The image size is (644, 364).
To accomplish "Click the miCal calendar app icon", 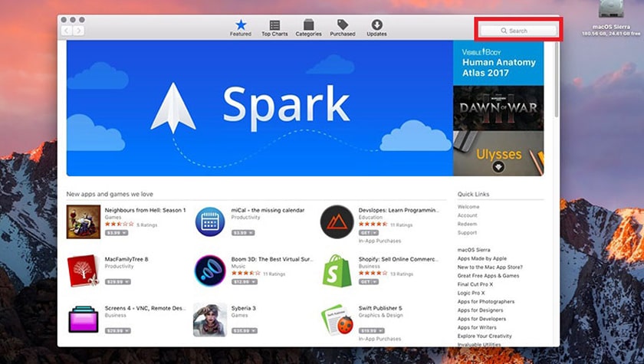I will (x=210, y=221).
